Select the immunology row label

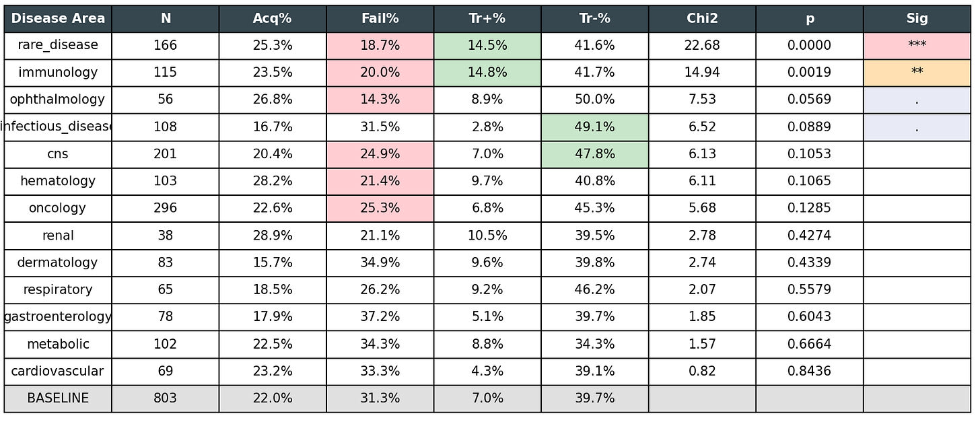[x=58, y=73]
